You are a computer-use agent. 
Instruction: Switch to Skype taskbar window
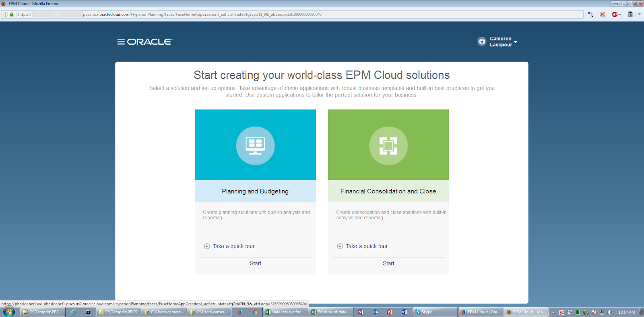435,312
